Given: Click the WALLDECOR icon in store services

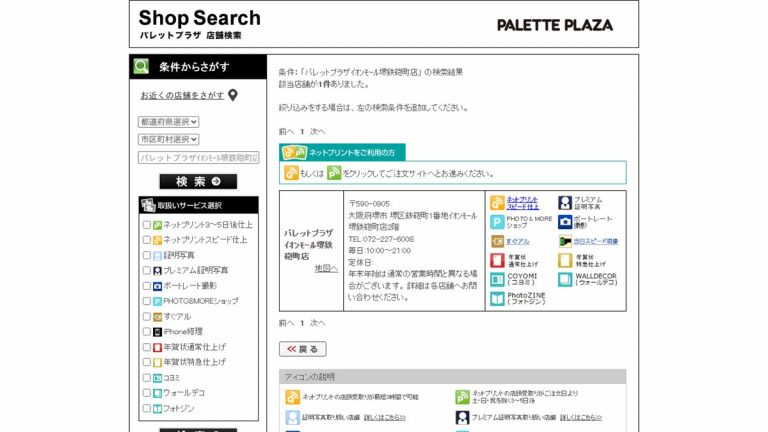Looking at the screenshot, I should 565,279.
